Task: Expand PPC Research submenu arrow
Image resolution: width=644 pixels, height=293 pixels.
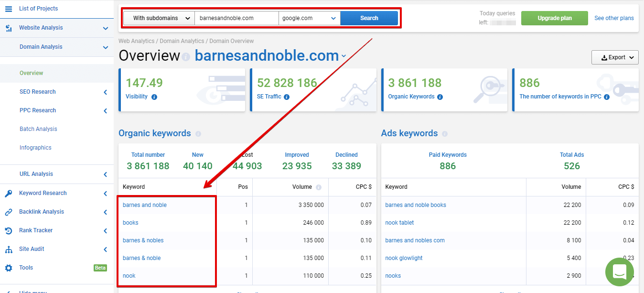Action: coord(106,111)
